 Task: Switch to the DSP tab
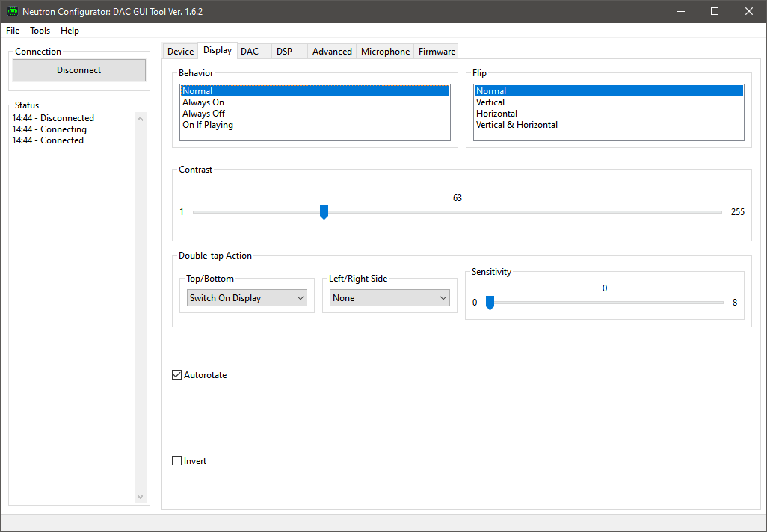pyautogui.click(x=284, y=52)
